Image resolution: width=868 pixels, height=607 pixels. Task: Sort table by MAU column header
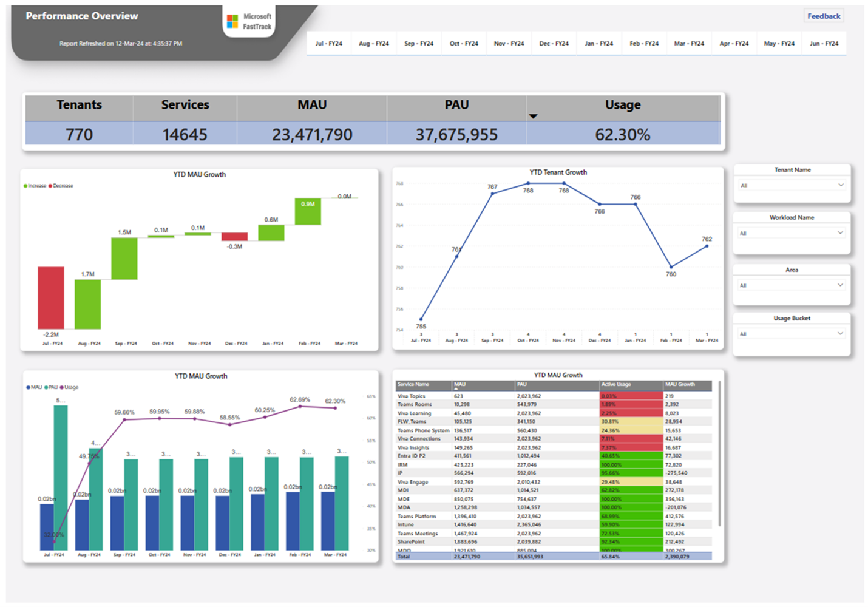[x=484, y=384]
